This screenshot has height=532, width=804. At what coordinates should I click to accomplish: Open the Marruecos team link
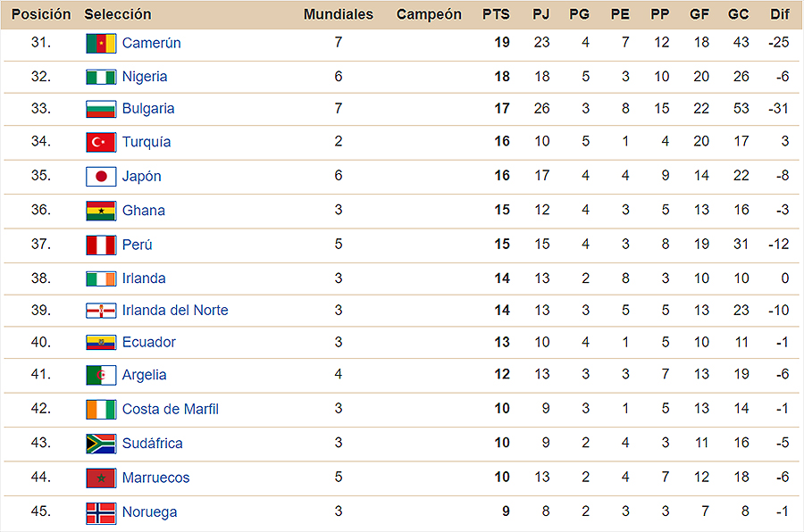click(x=155, y=478)
